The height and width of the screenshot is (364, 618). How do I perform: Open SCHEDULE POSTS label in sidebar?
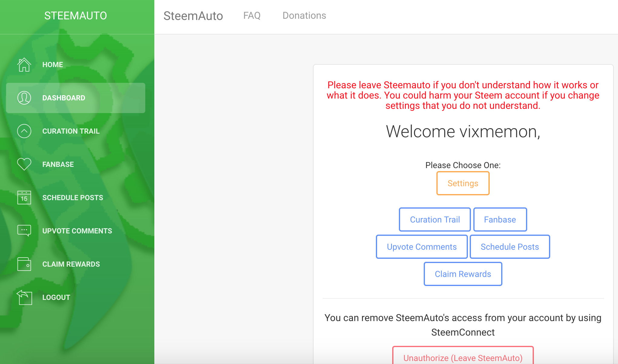[x=73, y=198]
